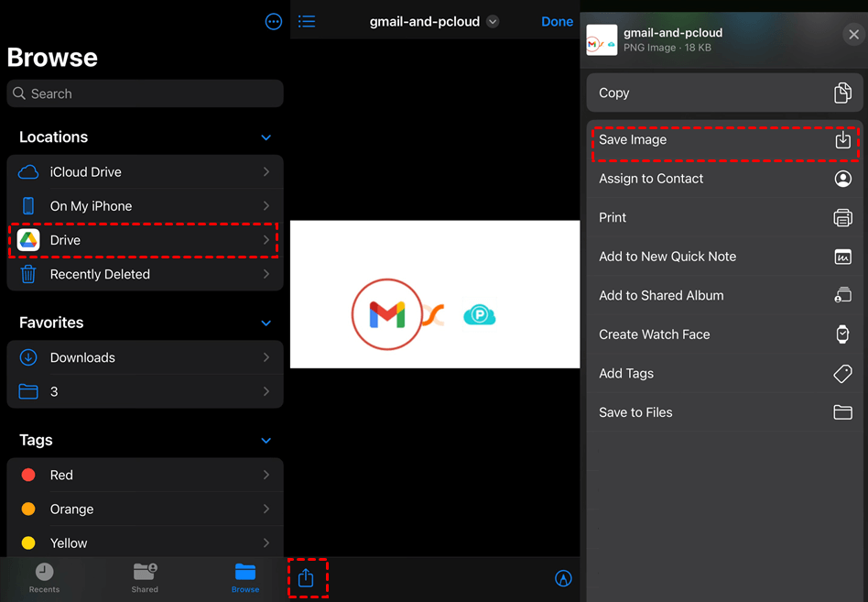Tap the share sheet file thumbnail
Screen dimensions: 868x602
(x=602, y=40)
